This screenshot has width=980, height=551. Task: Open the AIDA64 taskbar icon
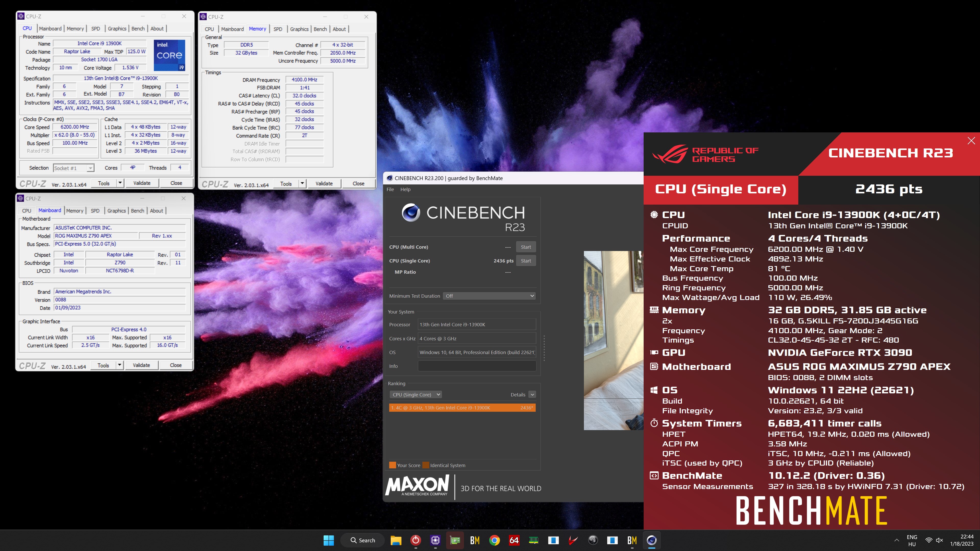click(x=514, y=540)
